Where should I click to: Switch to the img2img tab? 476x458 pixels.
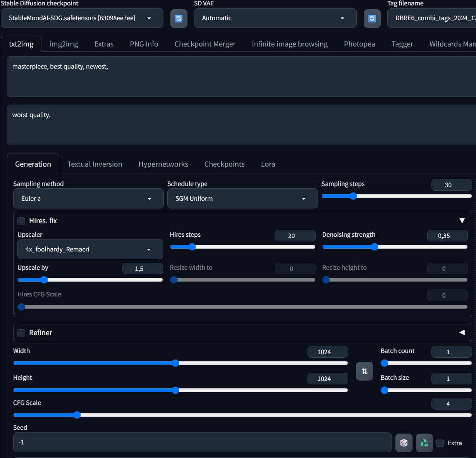click(x=64, y=44)
